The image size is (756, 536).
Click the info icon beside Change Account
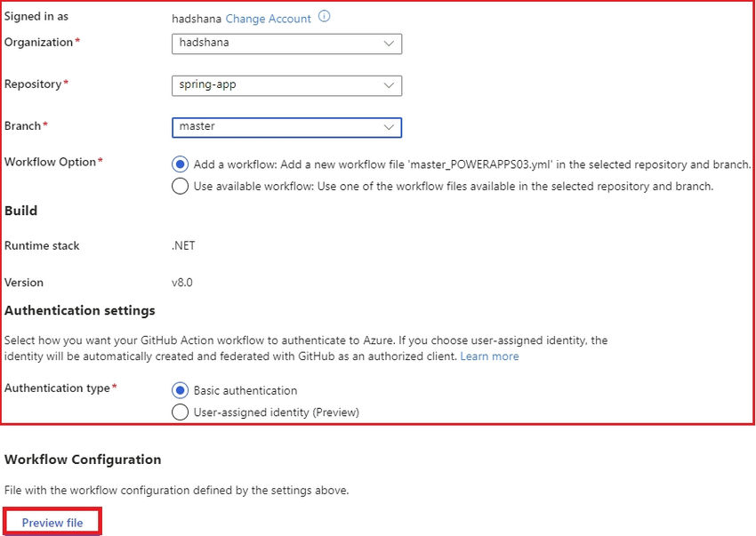click(x=324, y=17)
